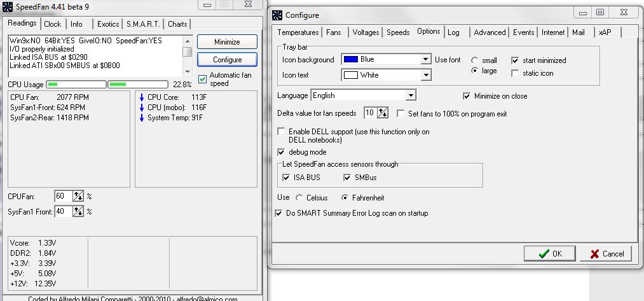Select Fahrenheit temperature unit
644x301 pixels.
pos(345,198)
